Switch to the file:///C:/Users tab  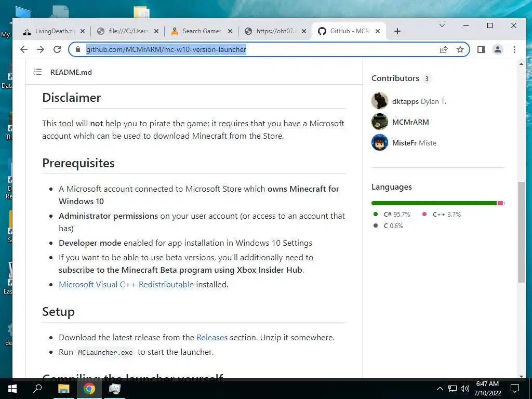click(x=128, y=31)
